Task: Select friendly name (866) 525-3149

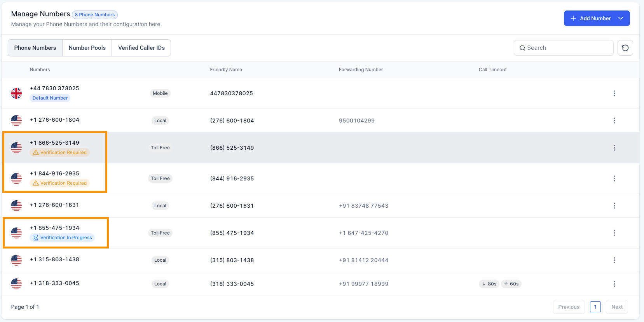Action: click(x=232, y=148)
